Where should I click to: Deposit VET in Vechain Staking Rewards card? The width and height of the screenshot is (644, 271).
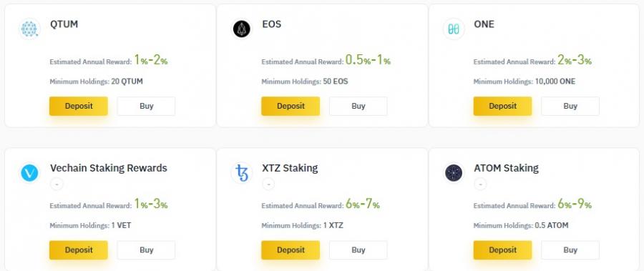point(79,250)
